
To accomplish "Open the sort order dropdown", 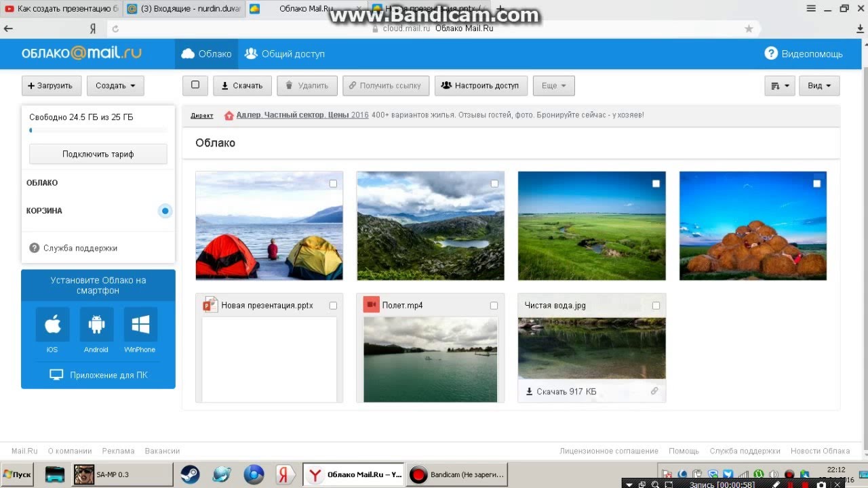I will point(779,86).
